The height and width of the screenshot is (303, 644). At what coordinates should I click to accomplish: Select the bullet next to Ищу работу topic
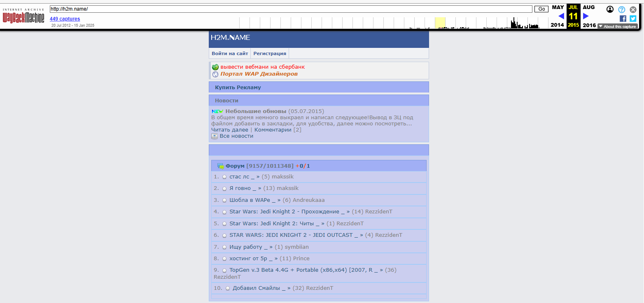(224, 247)
